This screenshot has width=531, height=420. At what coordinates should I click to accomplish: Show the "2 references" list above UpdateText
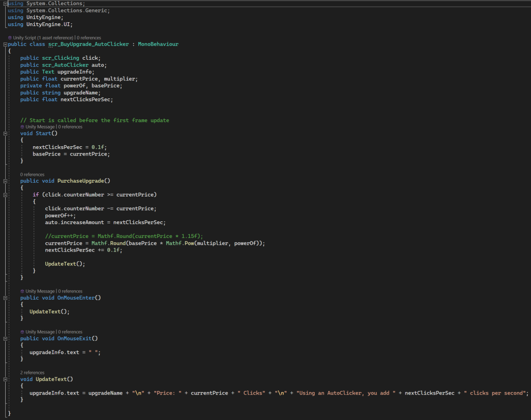[x=32, y=372]
